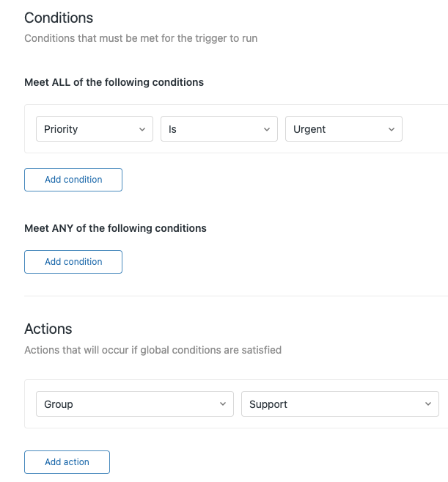Click the Add action button
The width and height of the screenshot is (448, 482).
[67, 462]
